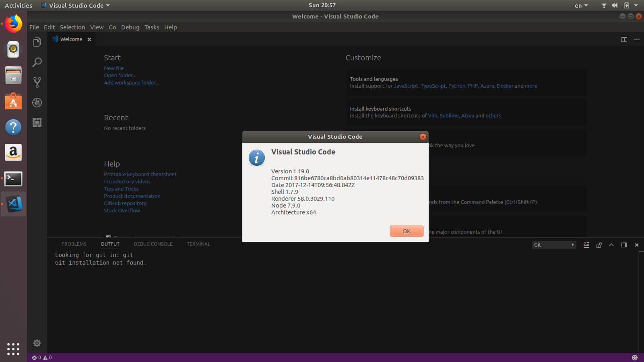Click OK in the About dialog
This screenshot has width=644, height=362.
point(407,231)
